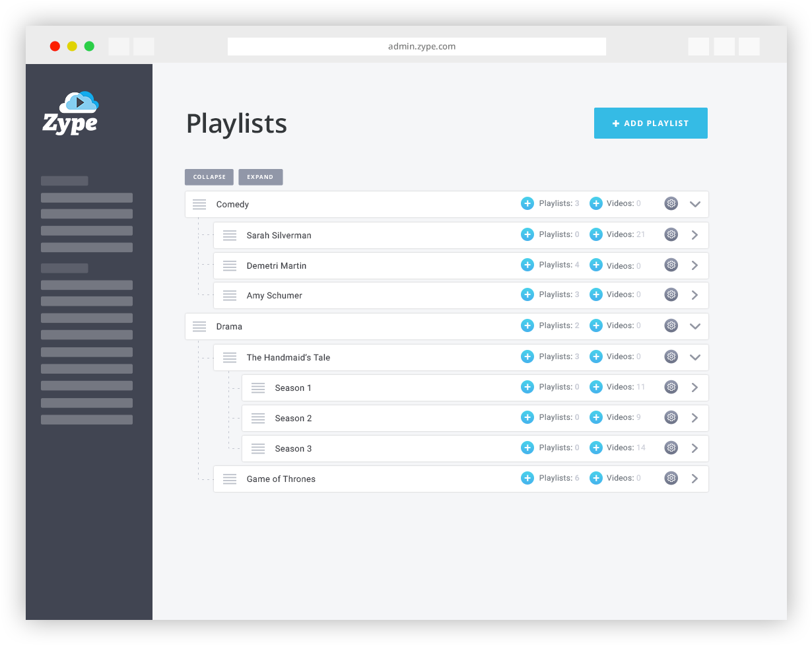Select the Demetri Martin playlist name
Screen dimensions: 812x645
click(277, 265)
